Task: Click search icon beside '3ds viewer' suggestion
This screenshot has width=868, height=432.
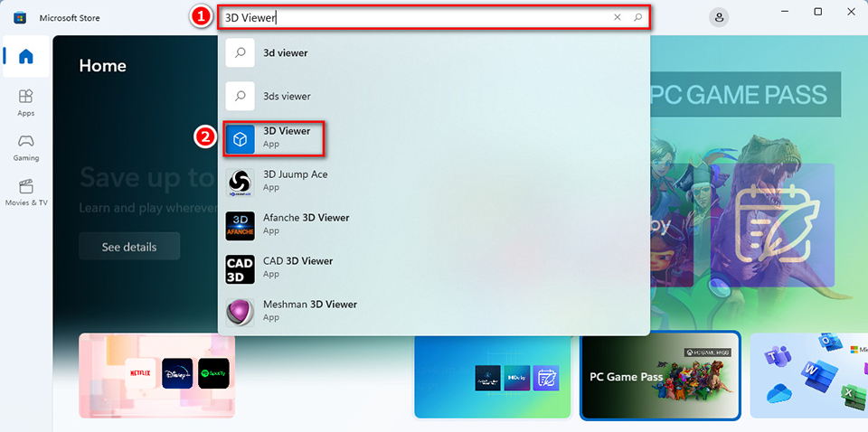Action: coord(241,96)
